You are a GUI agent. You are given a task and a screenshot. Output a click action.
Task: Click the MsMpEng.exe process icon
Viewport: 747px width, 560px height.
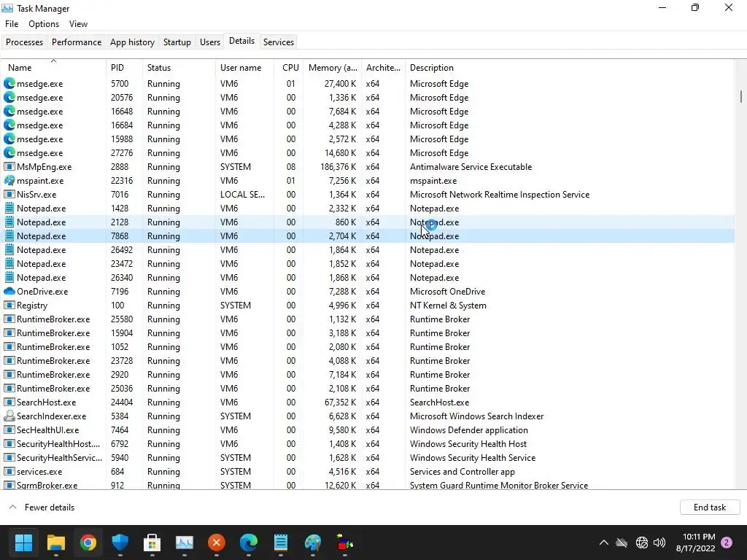click(9, 167)
